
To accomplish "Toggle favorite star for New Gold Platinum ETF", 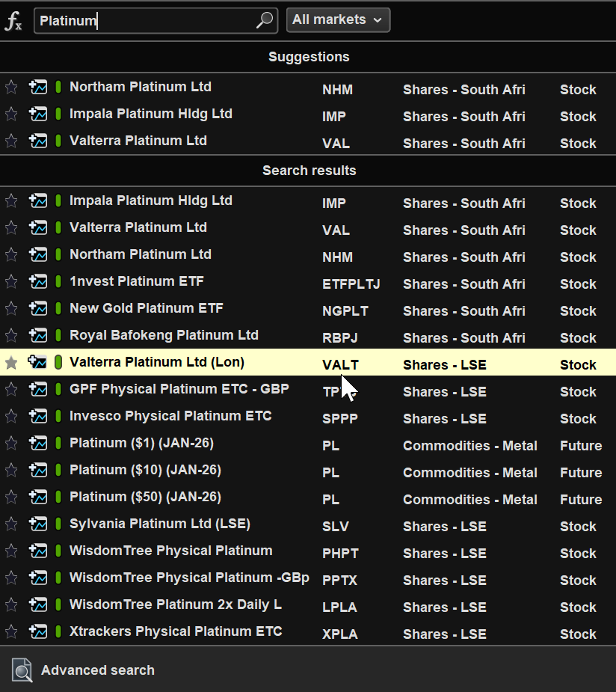I will tap(11, 309).
